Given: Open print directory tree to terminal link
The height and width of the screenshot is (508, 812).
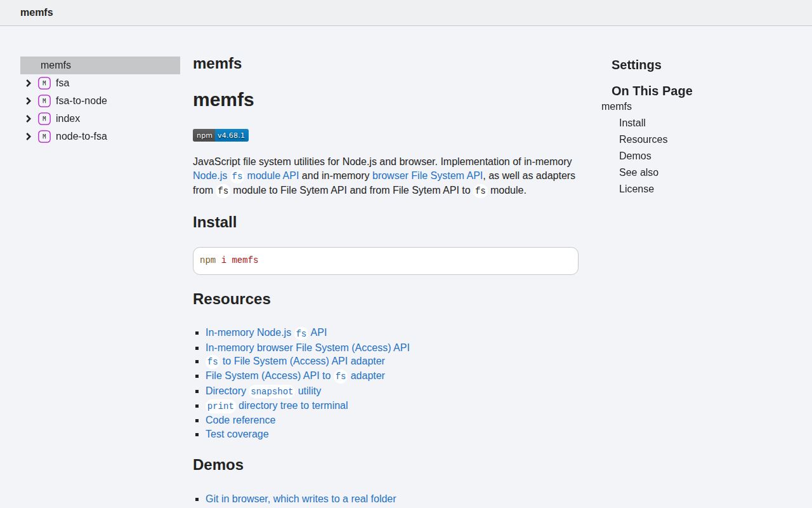Looking at the screenshot, I should point(277,406).
